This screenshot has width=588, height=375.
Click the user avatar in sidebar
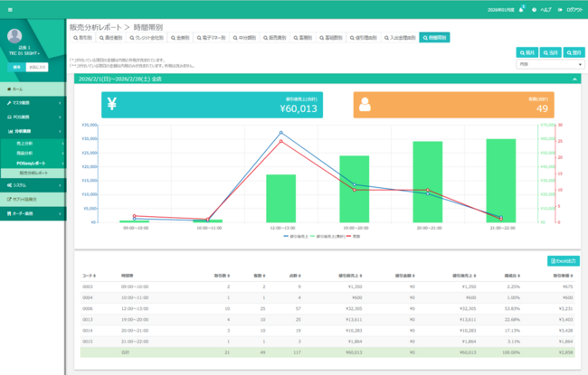(x=14, y=37)
